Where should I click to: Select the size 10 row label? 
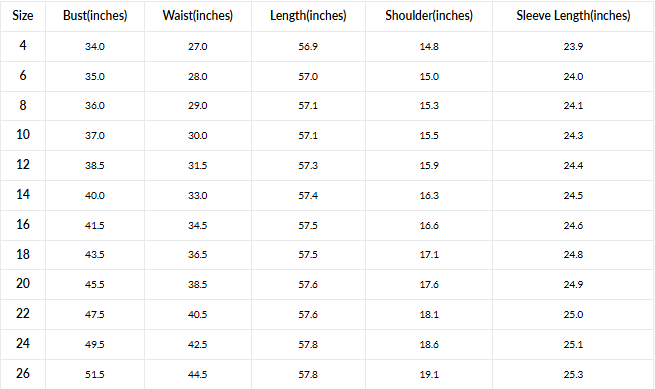pos(23,135)
